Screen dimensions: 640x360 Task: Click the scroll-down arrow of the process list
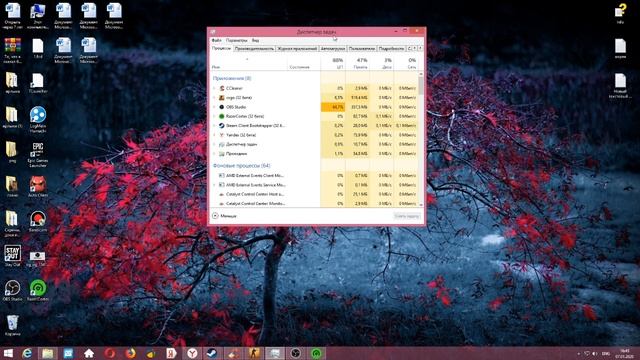(x=421, y=204)
